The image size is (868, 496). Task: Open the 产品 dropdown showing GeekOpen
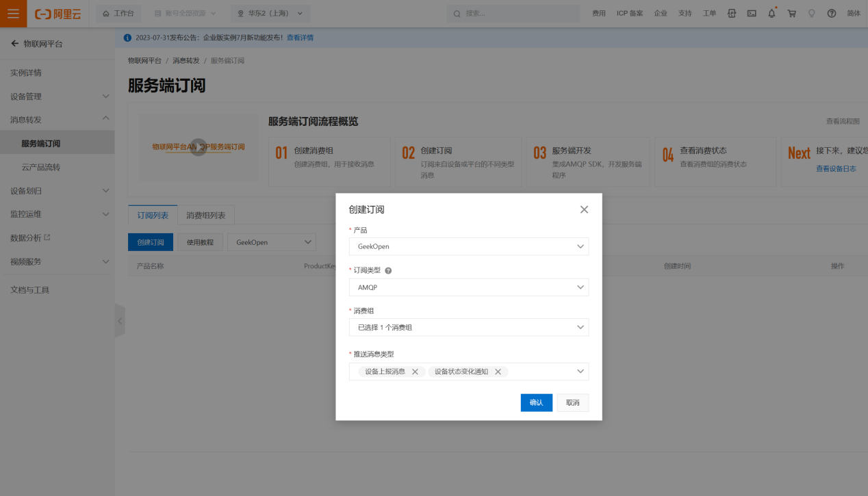point(468,246)
